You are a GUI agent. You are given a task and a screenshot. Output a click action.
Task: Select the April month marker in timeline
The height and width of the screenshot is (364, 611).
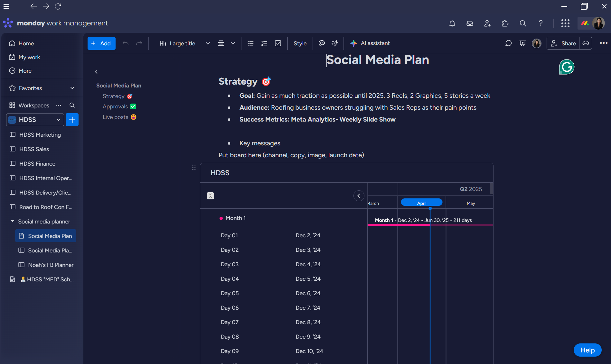(421, 203)
